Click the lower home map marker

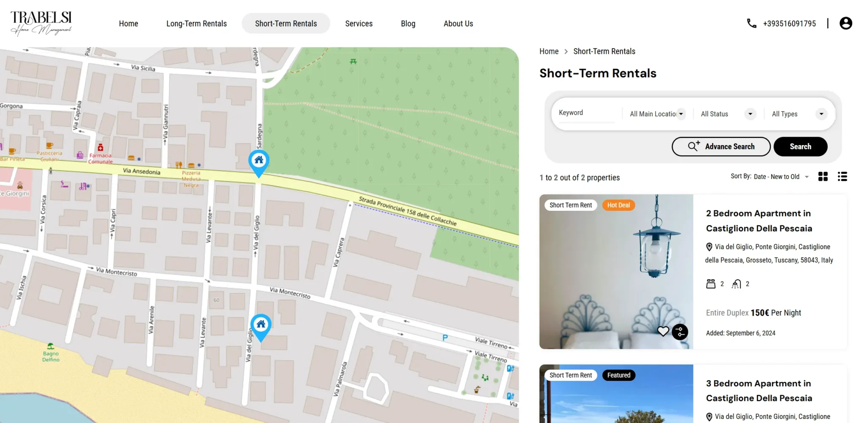coord(261,325)
